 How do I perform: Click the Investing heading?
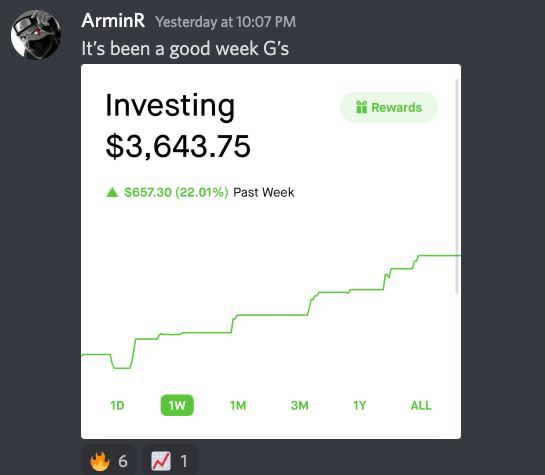click(x=170, y=106)
